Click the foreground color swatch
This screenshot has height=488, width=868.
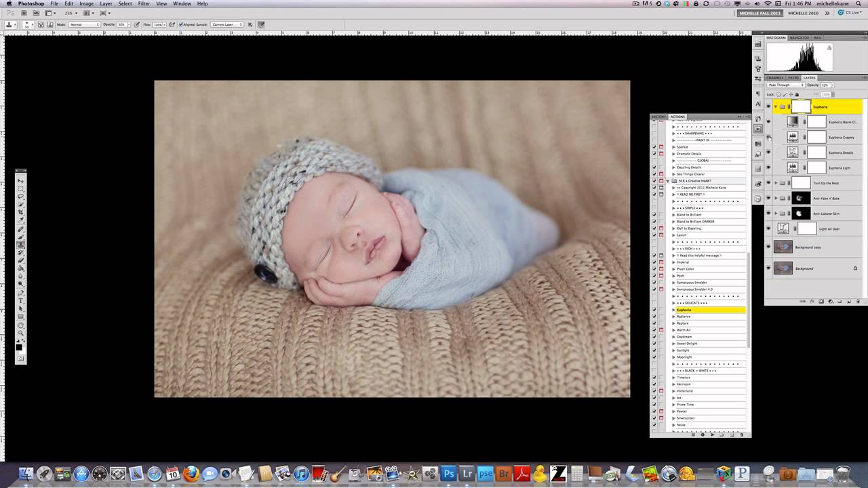click(x=19, y=347)
